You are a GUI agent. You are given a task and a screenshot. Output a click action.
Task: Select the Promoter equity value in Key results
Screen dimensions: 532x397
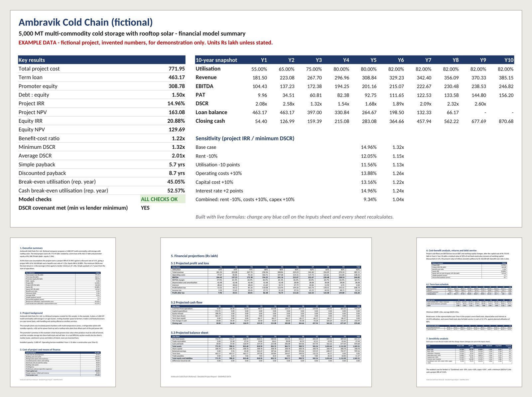tap(177, 86)
